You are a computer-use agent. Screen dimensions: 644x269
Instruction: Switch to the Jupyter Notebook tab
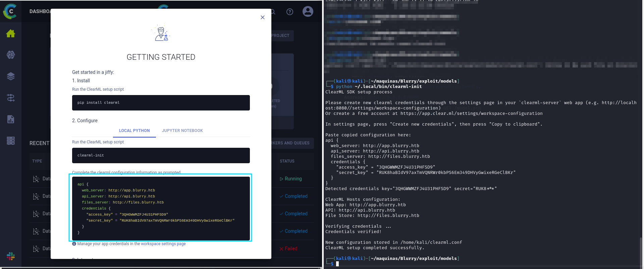pos(182,131)
